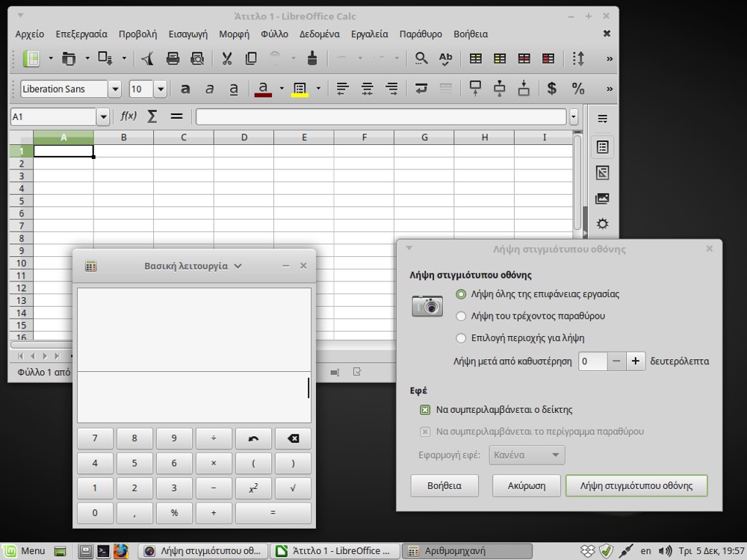Open the New document dropdown arrow
Viewport: 747px width, 560px height.
click(51, 58)
